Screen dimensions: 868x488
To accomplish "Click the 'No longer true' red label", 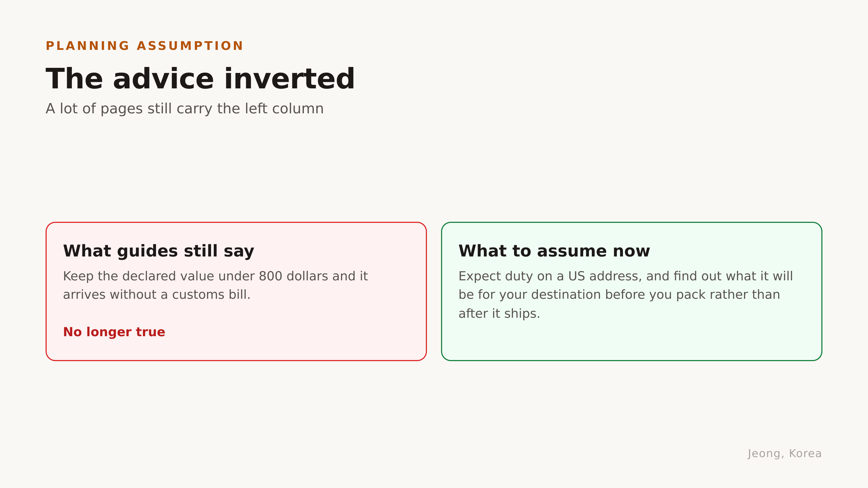I will [114, 332].
